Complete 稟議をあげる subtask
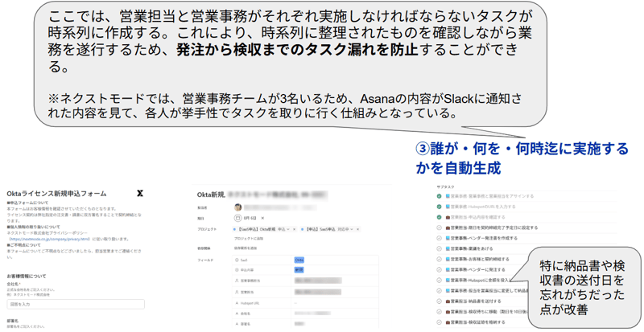Screen dimensions: 644x332 tap(439, 248)
